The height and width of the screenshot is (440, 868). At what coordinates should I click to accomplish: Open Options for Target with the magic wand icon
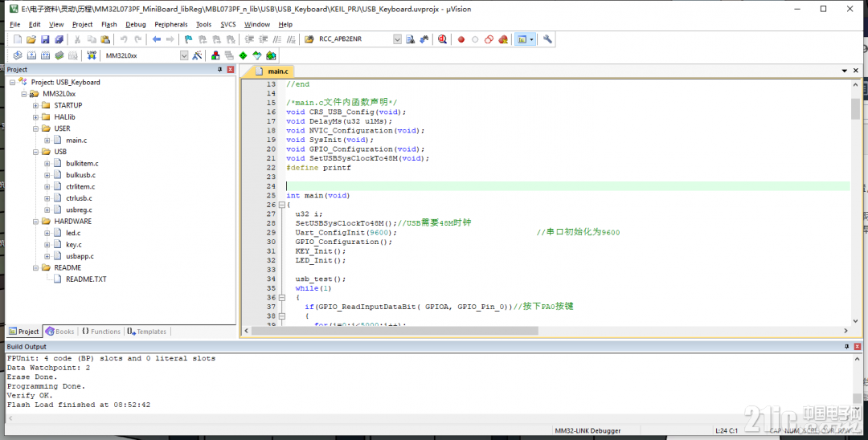coord(197,55)
